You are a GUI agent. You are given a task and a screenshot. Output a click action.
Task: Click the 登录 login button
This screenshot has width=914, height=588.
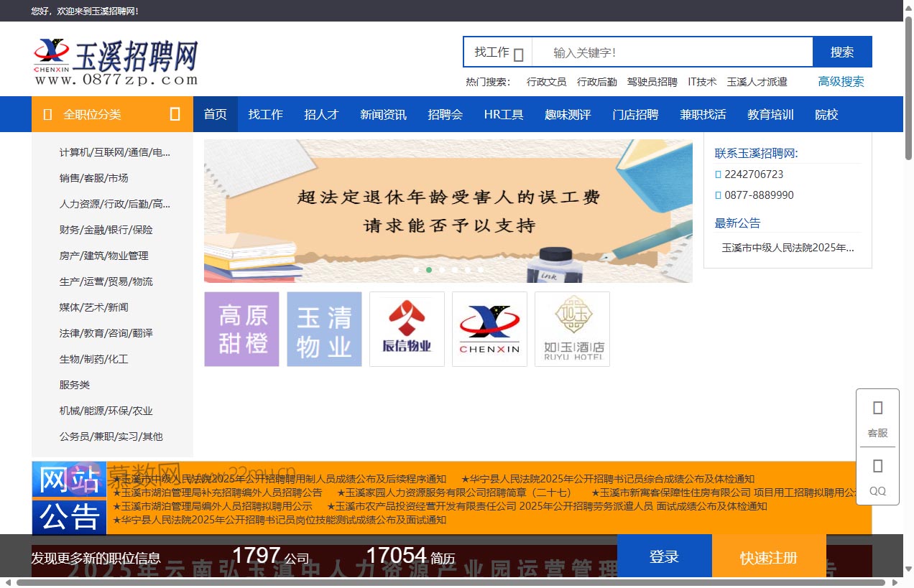coord(664,555)
